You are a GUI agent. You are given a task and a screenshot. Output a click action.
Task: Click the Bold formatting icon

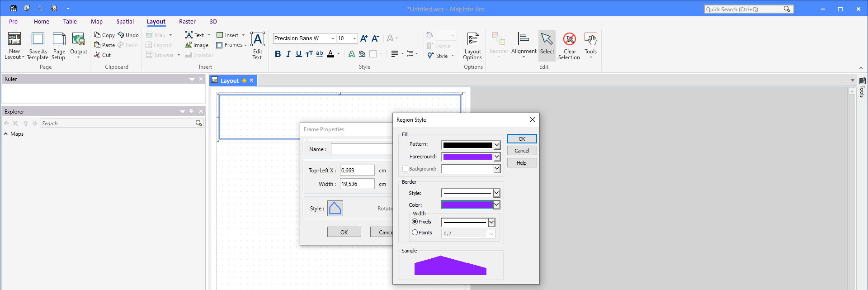(278, 54)
